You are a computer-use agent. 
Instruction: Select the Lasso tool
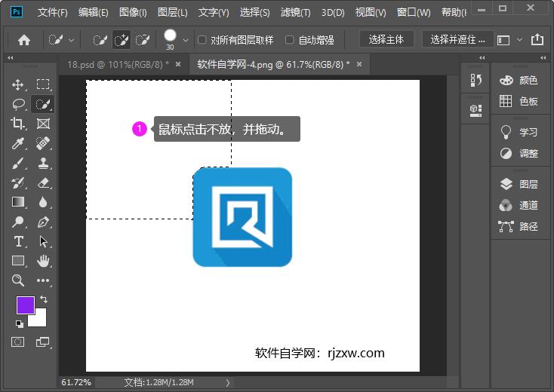(x=18, y=105)
